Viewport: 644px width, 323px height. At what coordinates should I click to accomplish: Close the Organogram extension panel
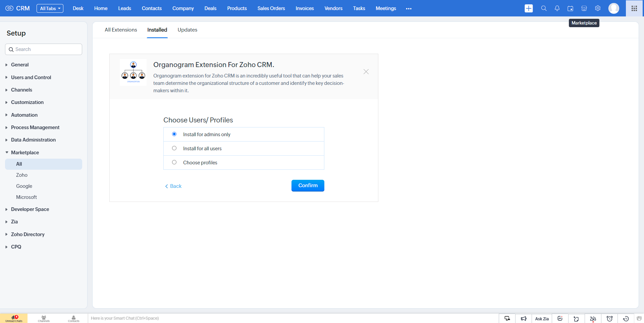[366, 72]
